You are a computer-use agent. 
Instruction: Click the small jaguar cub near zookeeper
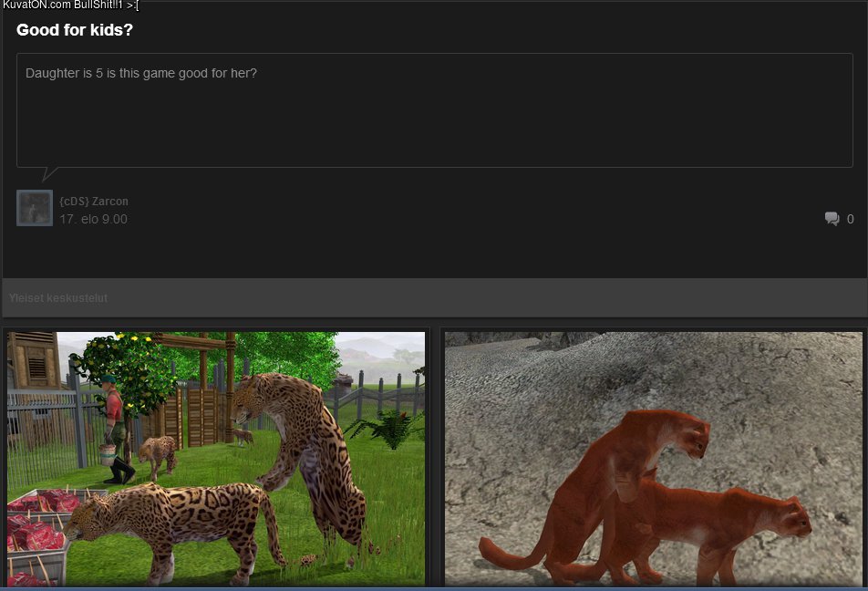click(157, 451)
